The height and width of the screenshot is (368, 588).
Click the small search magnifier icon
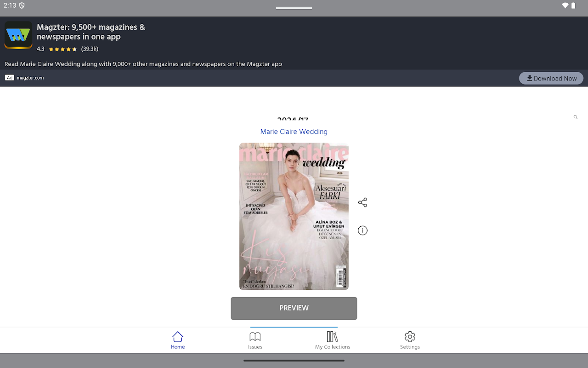pos(576,117)
